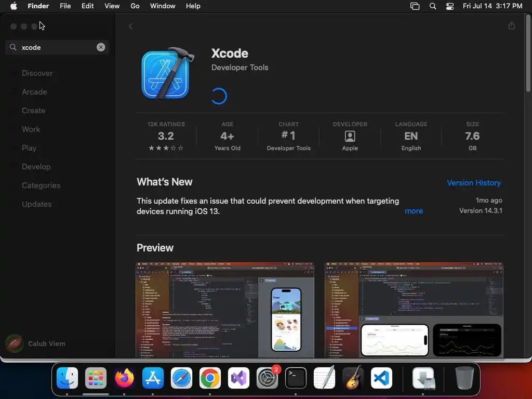Viewport: 532px width, 399px height.
Task: Click the account avatar picture
Action: pos(14,343)
